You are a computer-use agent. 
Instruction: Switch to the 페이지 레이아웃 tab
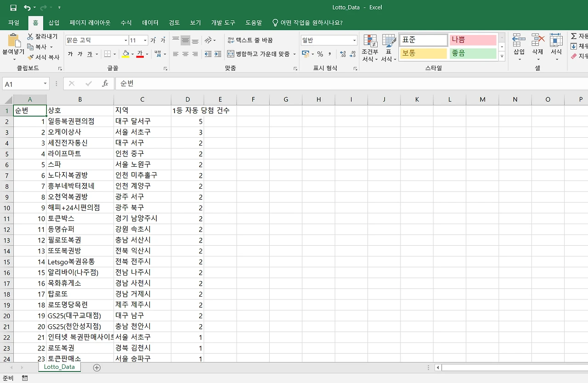tap(90, 23)
